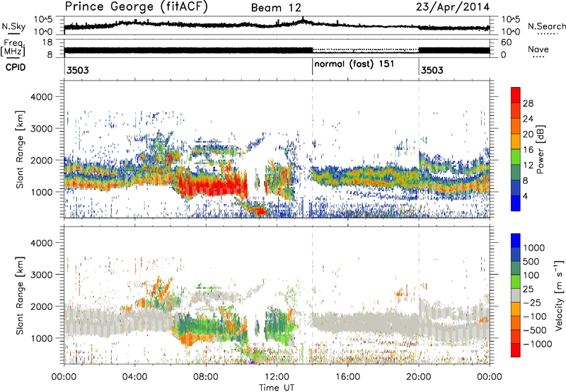
Task: Click the second '3503' CPID after 20:00
Action: pyautogui.click(x=432, y=70)
